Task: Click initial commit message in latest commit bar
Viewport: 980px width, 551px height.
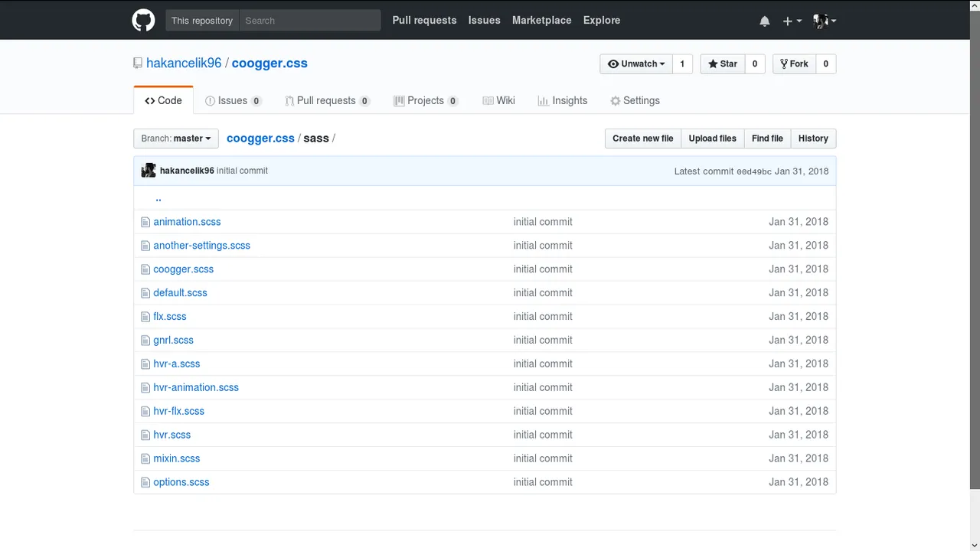Action: (x=242, y=171)
